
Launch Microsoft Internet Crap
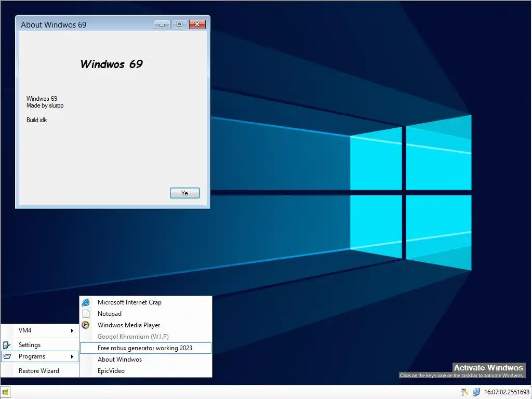146,302
